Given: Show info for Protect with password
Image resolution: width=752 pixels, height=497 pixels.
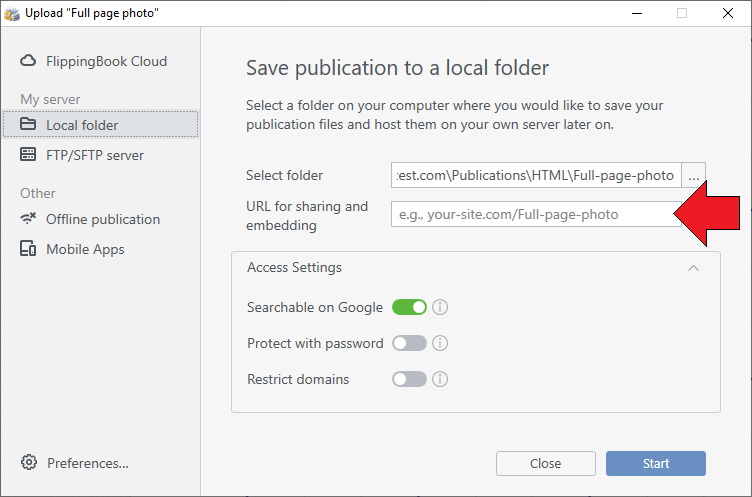Looking at the screenshot, I should pos(440,343).
